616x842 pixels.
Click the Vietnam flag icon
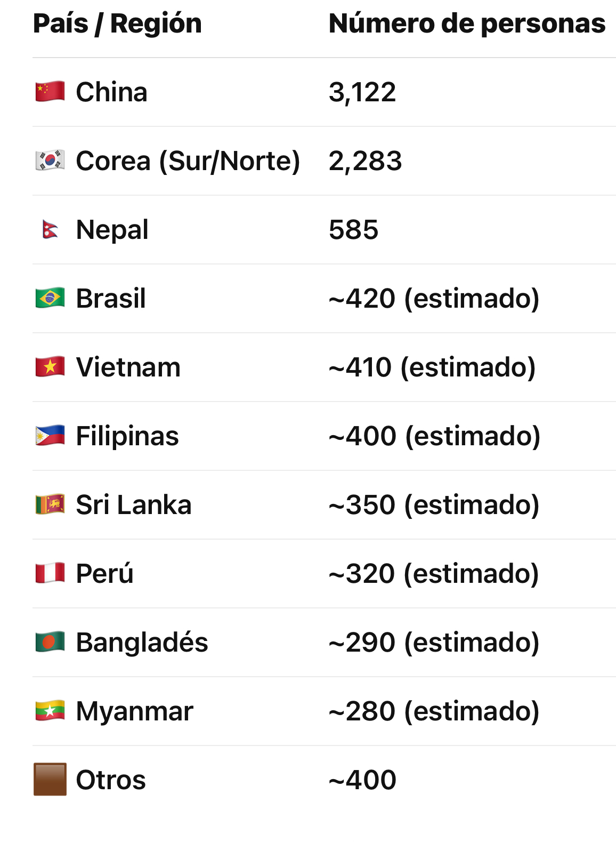(50, 367)
